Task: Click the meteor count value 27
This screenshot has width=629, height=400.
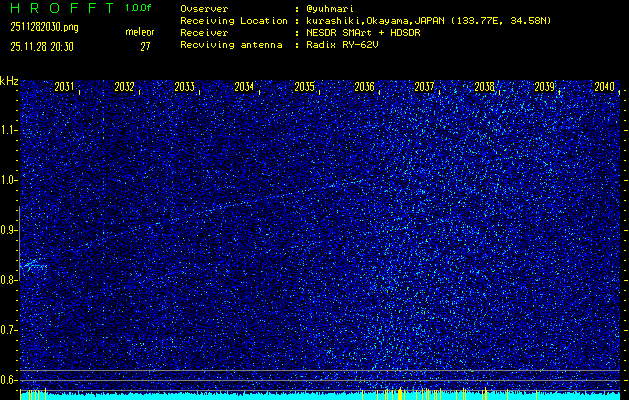Action: [x=145, y=46]
